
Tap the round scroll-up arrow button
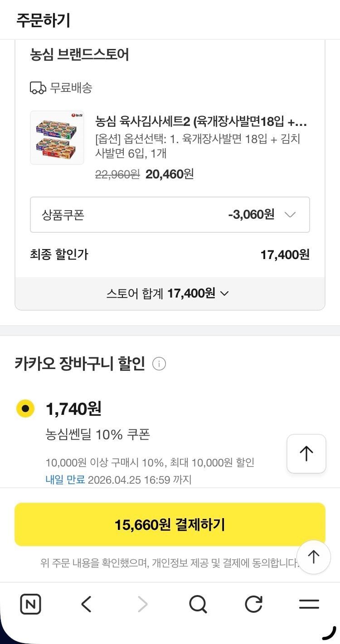[x=313, y=557]
